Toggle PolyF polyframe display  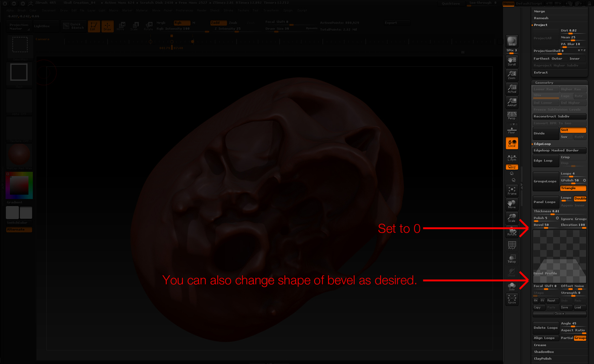click(x=512, y=245)
